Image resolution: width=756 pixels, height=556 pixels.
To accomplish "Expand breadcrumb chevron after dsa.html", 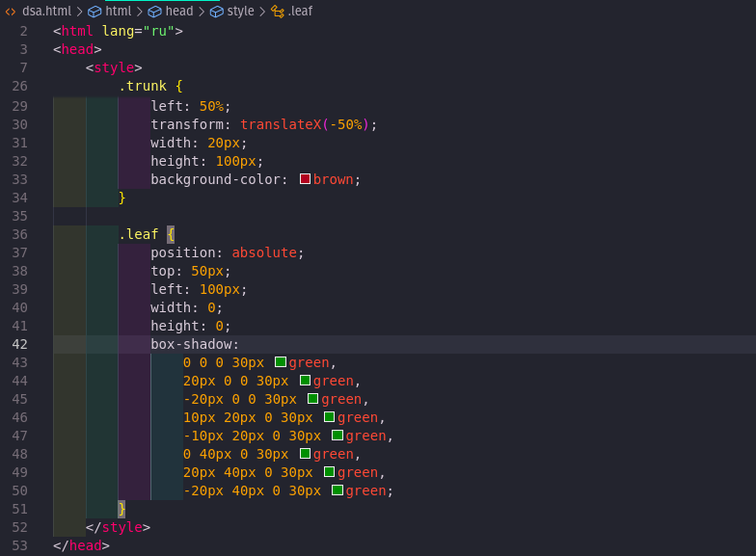I will [x=79, y=12].
